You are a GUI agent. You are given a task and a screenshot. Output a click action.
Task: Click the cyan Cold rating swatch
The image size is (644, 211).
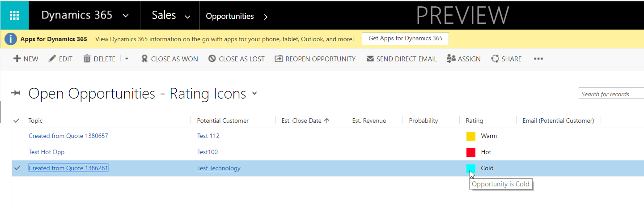click(x=471, y=168)
